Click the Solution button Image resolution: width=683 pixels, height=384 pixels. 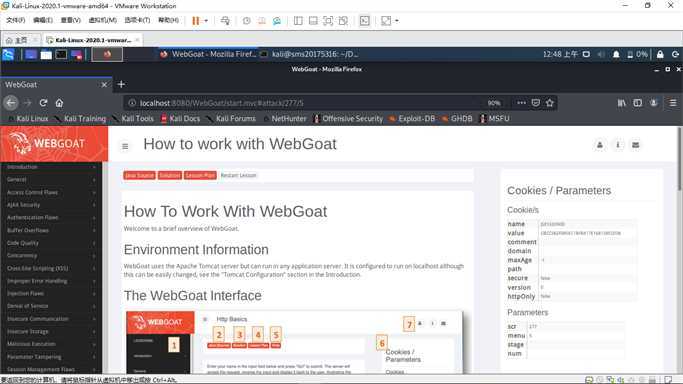point(169,175)
